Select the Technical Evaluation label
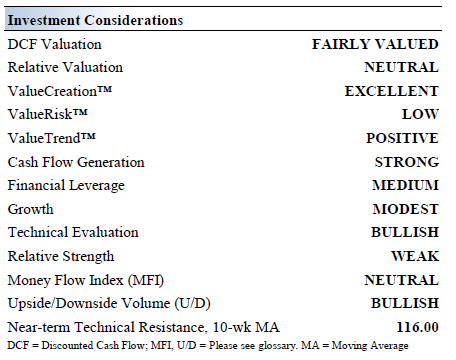This screenshot has height=360, width=456. [73, 232]
